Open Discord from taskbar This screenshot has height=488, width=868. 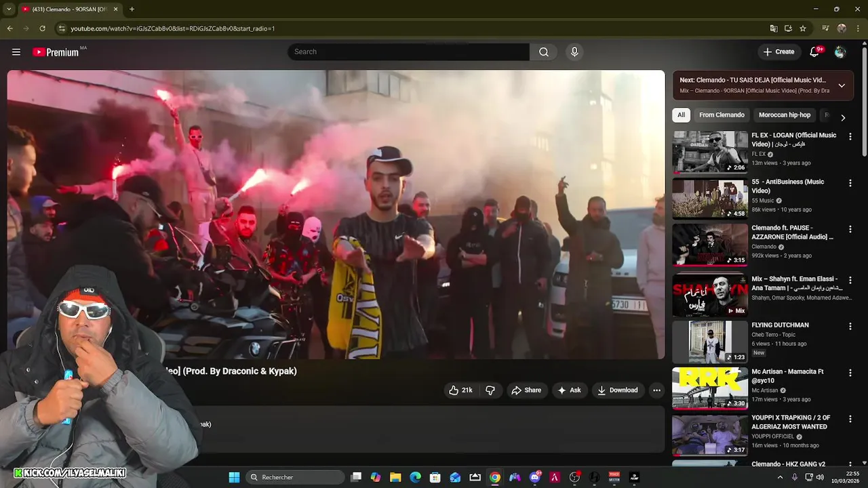535,477
